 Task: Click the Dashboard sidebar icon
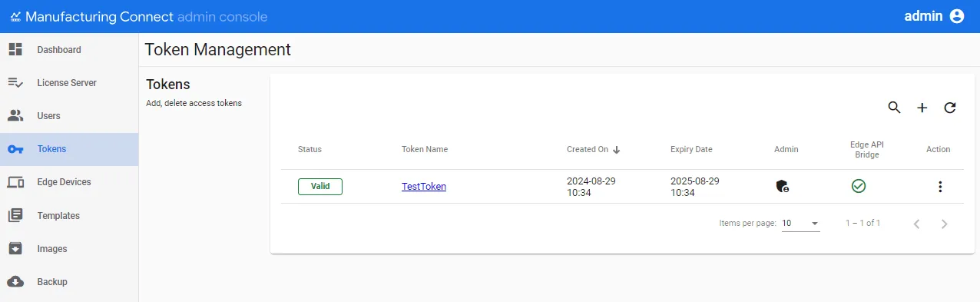click(15, 50)
